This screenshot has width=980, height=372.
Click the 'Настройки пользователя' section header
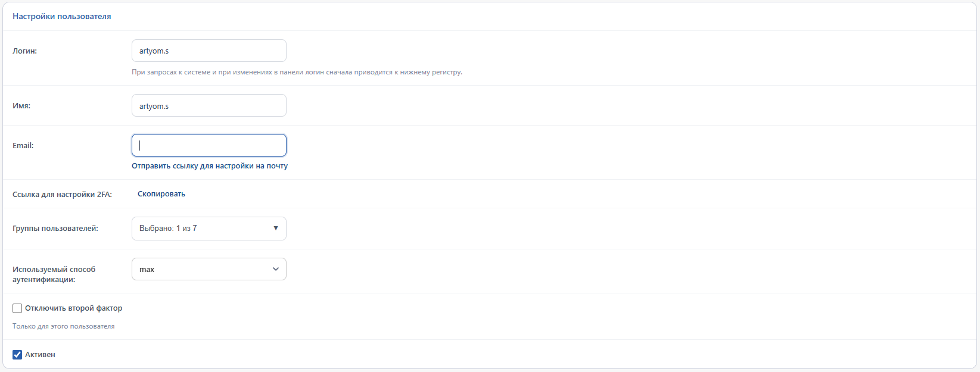62,17
